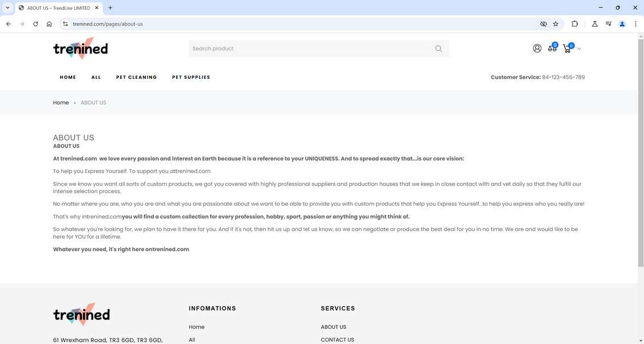Open the shopping cart icon
The image size is (644, 344).
[x=567, y=49]
